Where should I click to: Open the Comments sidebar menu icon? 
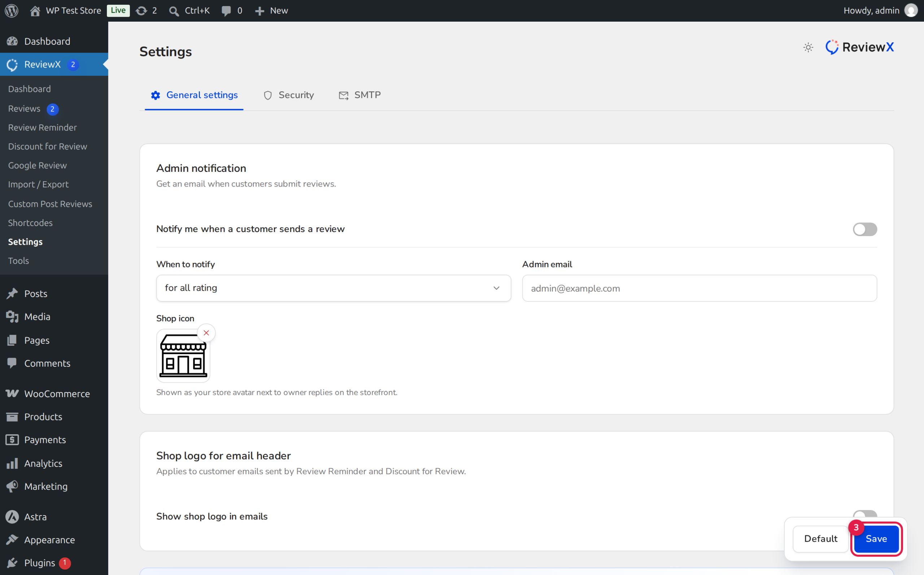tap(12, 363)
